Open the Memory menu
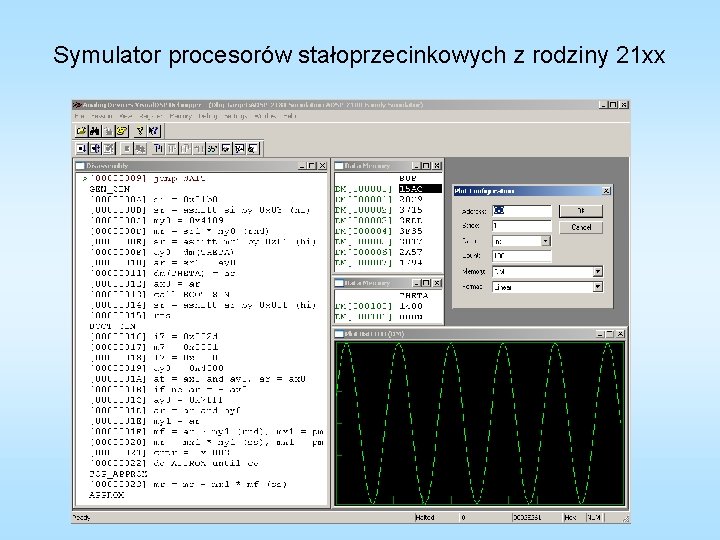720x540 pixels. click(x=180, y=116)
